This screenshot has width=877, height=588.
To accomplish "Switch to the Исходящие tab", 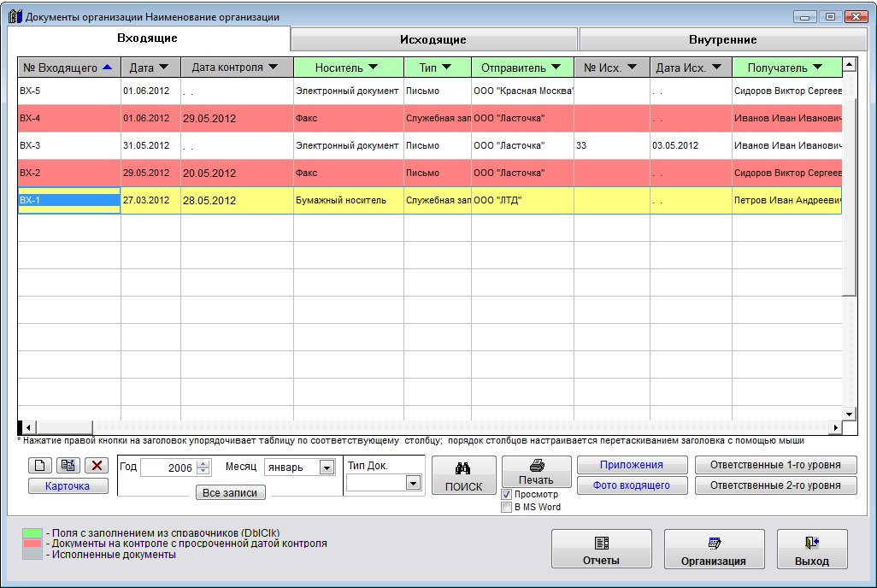I will (433, 39).
